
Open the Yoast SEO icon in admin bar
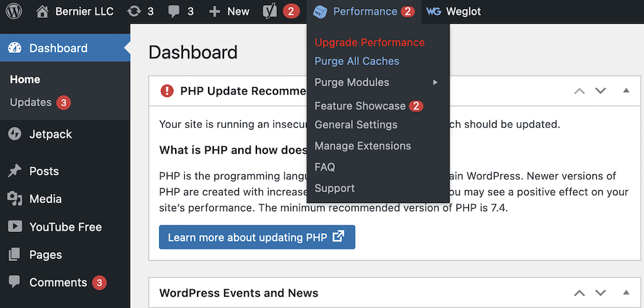coord(270,12)
